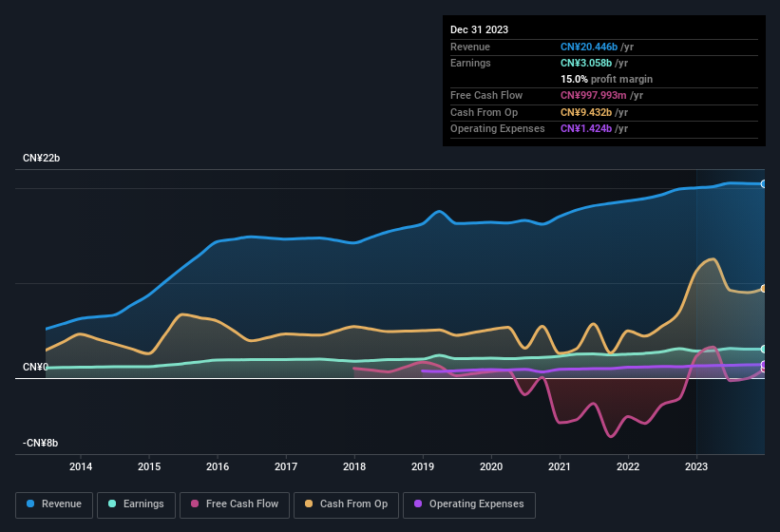780x532 pixels.
Task: Toggle Operating Expenses legend button
Action: coord(469,504)
